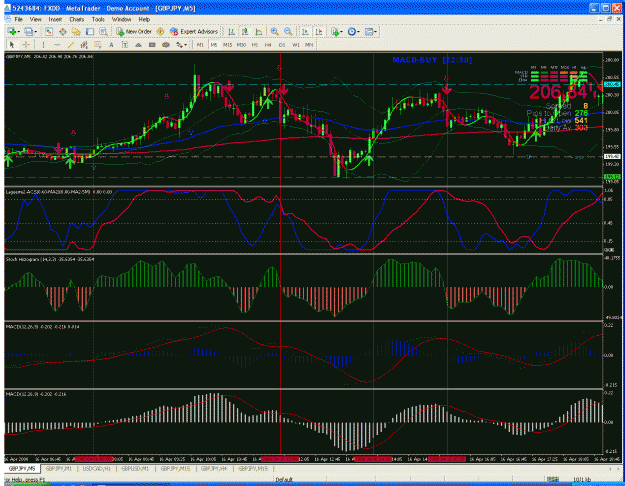Expand the Profiles dropdown arrow
This screenshot has height=486, width=625.
pyautogui.click(x=35, y=32)
